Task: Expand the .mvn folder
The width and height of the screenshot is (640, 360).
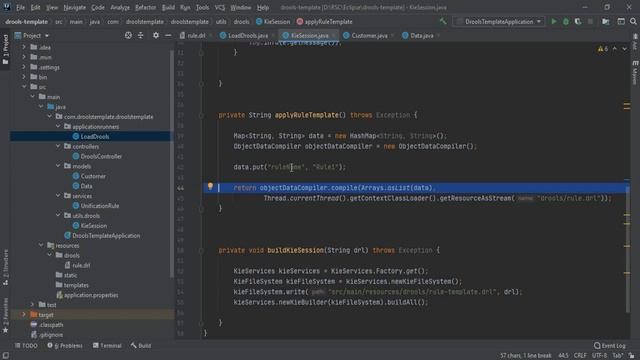Action: click(24, 57)
